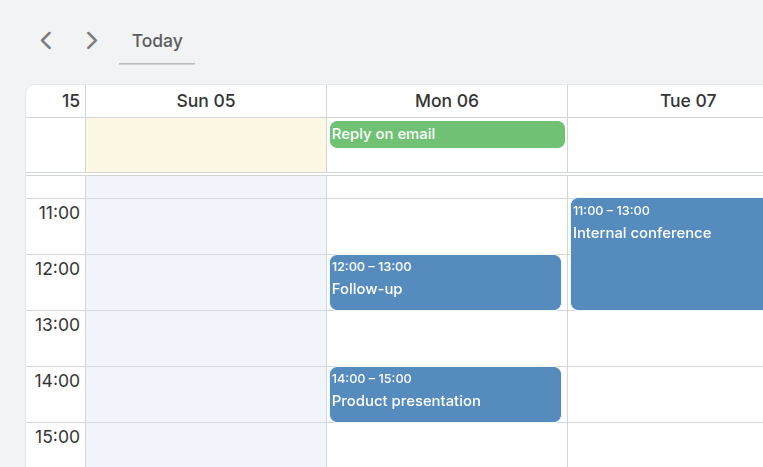The image size is (763, 467).
Task: Click the 14:00 slot on Tuesday
Action: pos(665,394)
